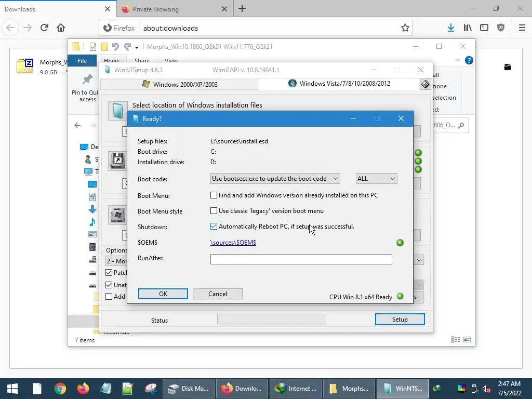
Task: Switch Explorer to details view icon
Action: [456, 339]
